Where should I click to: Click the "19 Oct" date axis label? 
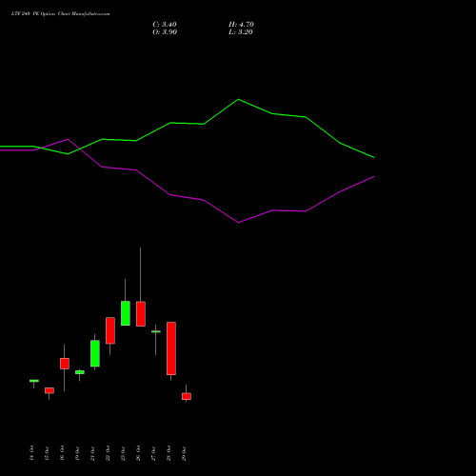point(77,453)
